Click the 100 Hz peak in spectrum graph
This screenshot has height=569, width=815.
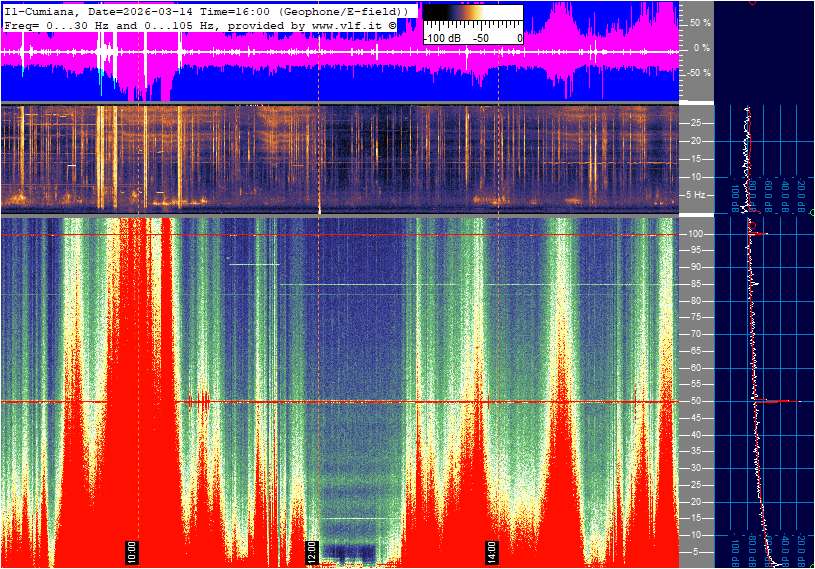point(759,234)
